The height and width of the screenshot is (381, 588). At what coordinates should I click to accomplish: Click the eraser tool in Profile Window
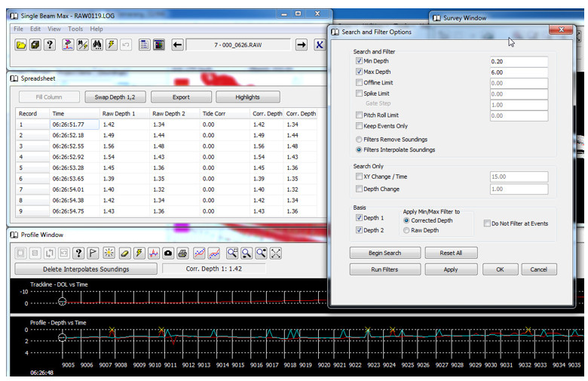[124, 253]
